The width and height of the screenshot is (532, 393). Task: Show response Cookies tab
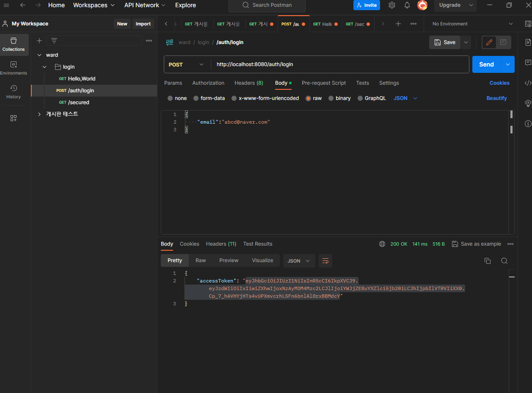click(189, 244)
